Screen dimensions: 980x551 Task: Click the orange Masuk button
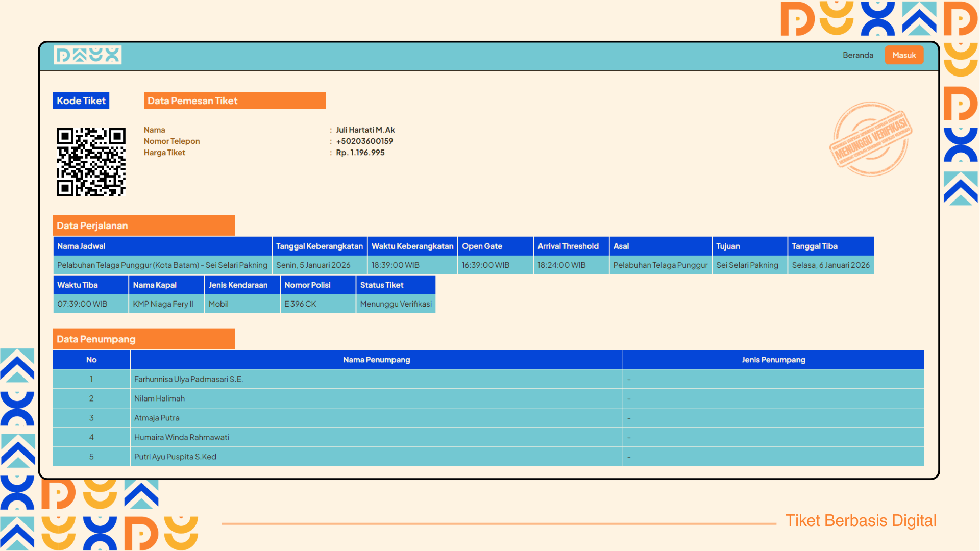[x=904, y=55]
